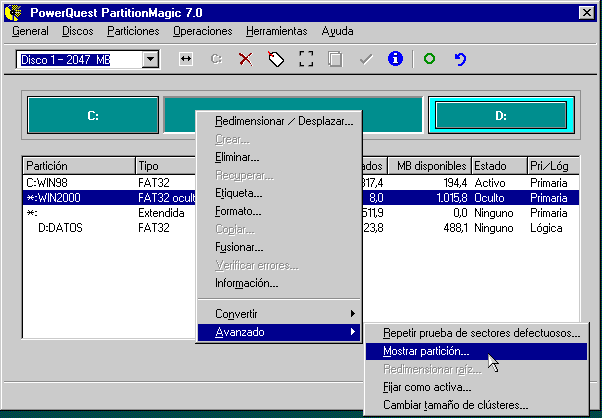Click the label tag toolbar icon
602x418 pixels.
tap(276, 59)
